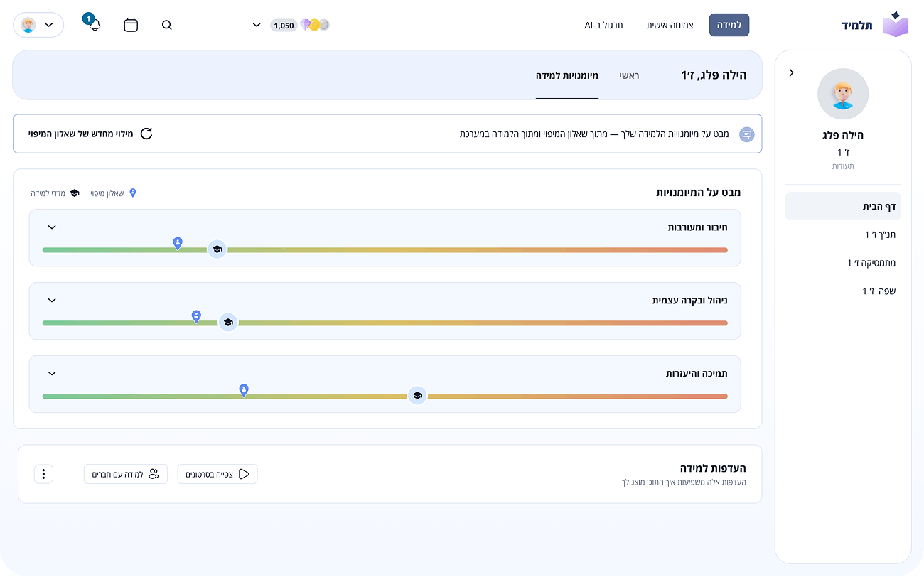
Task: Open the צמיחה אישית tab
Action: [670, 25]
